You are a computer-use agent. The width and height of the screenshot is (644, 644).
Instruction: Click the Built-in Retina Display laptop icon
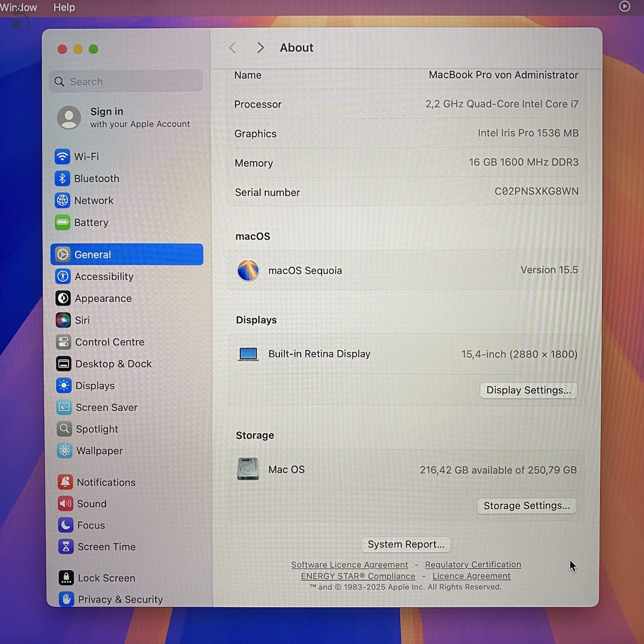[x=248, y=354]
